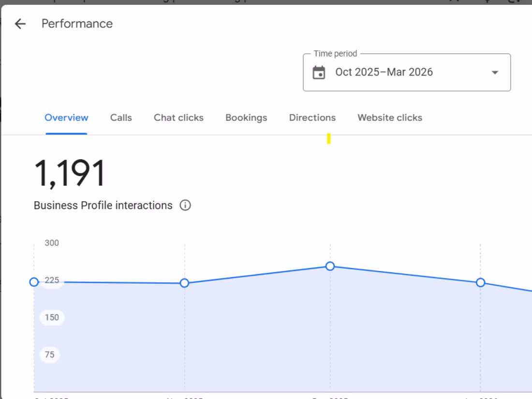Click the 1,191 total interactions number

[x=70, y=174]
